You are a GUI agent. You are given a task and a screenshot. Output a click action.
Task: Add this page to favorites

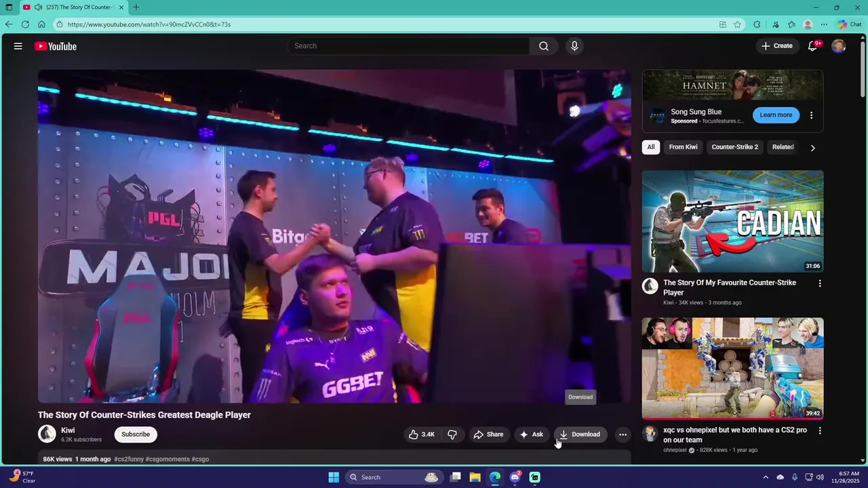click(737, 24)
